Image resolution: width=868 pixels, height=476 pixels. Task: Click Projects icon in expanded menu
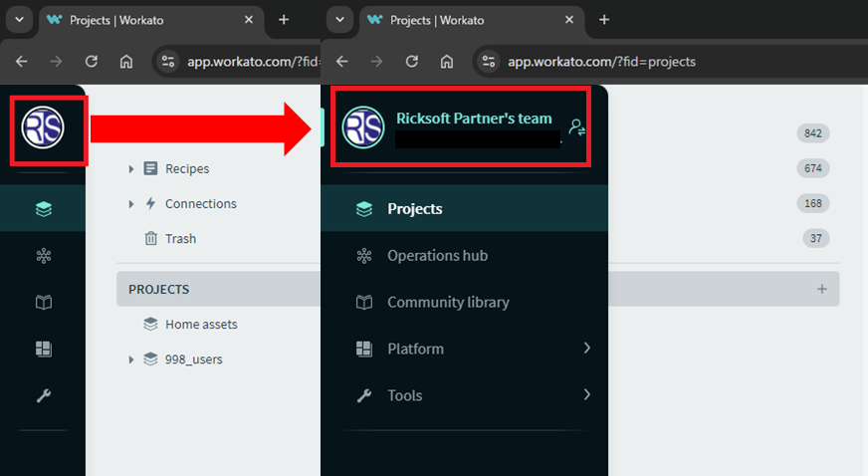(363, 209)
